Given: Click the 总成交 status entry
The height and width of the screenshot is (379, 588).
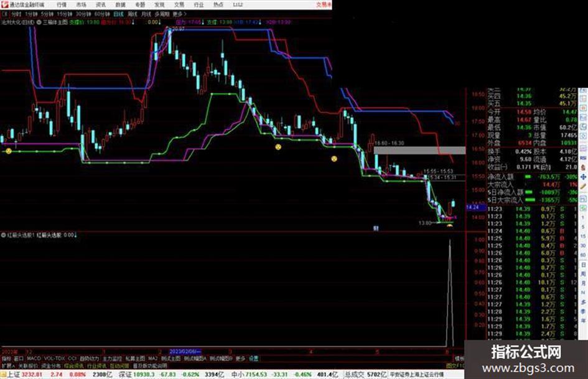Looking at the screenshot, I should coord(366,375).
